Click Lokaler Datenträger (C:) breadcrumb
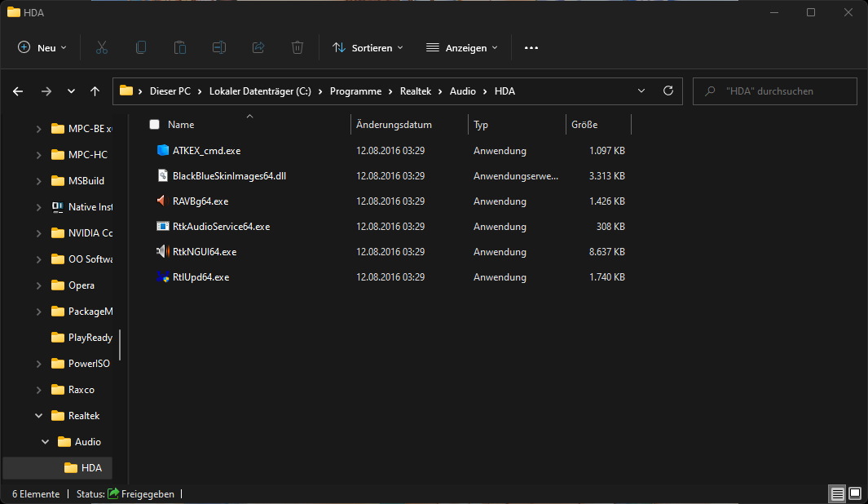The width and height of the screenshot is (868, 504). (x=260, y=91)
